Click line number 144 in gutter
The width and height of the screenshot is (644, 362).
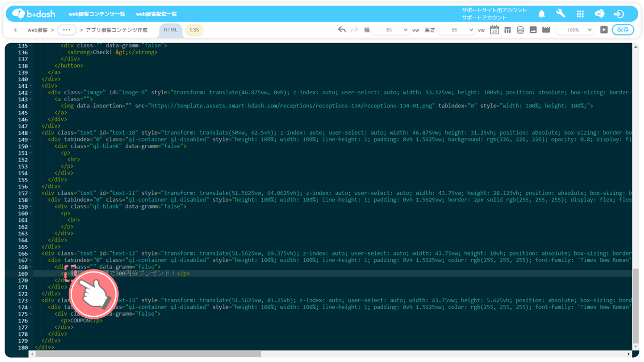pyautogui.click(x=22, y=106)
